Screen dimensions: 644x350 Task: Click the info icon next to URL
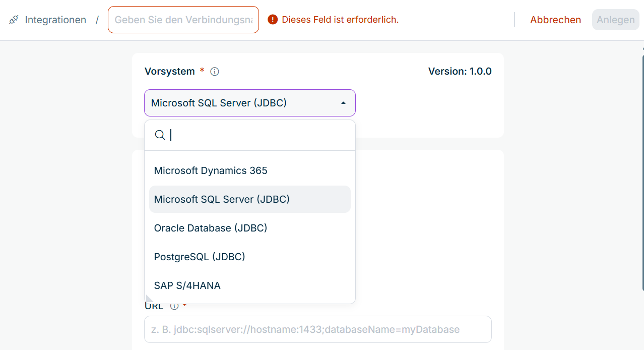(174, 306)
